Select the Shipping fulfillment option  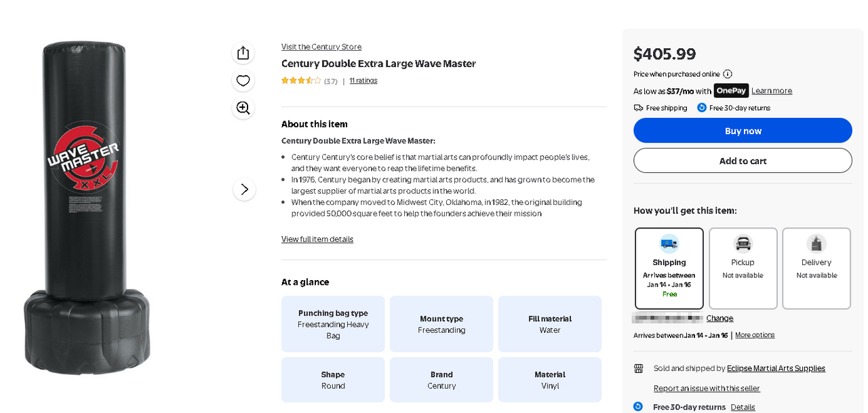(x=669, y=269)
